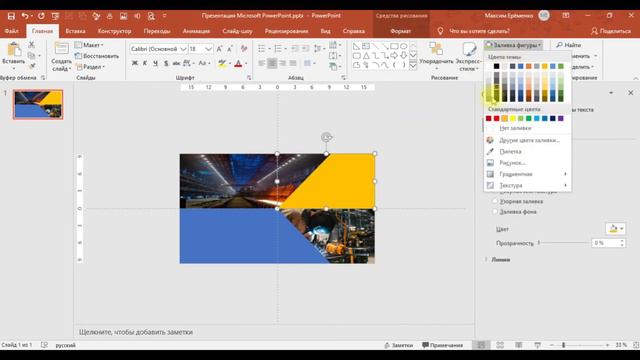Select the rectangle shape in gallery
The width and height of the screenshot is (640, 360).
394,46
